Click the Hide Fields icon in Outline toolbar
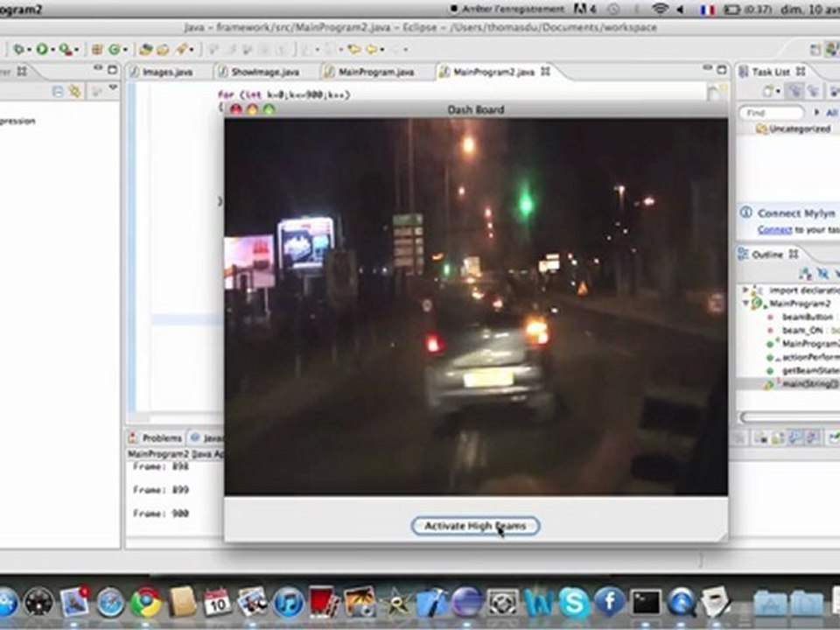 coord(822,274)
